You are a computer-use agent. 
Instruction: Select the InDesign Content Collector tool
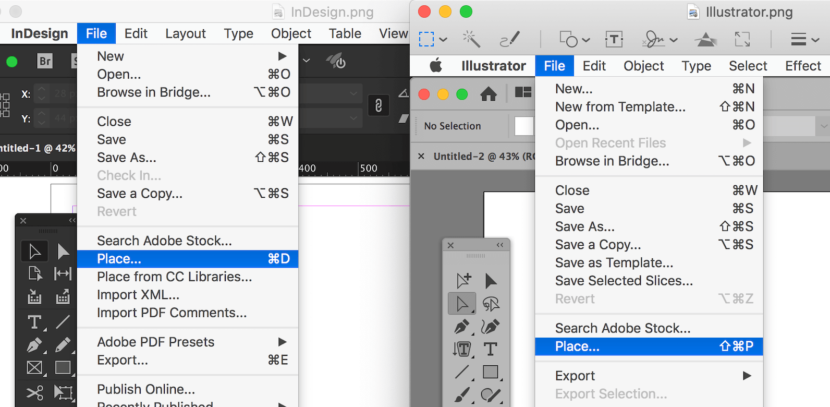[34, 297]
